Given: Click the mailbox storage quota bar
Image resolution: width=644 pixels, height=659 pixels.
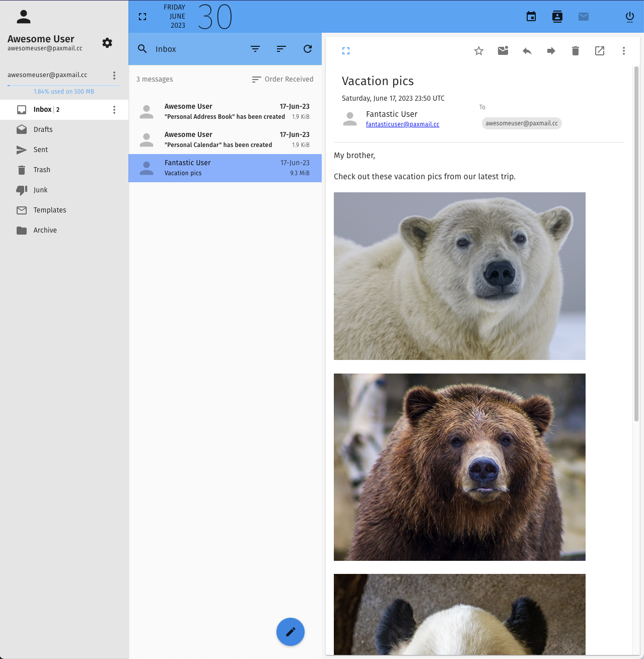Looking at the screenshot, I should click(x=64, y=86).
